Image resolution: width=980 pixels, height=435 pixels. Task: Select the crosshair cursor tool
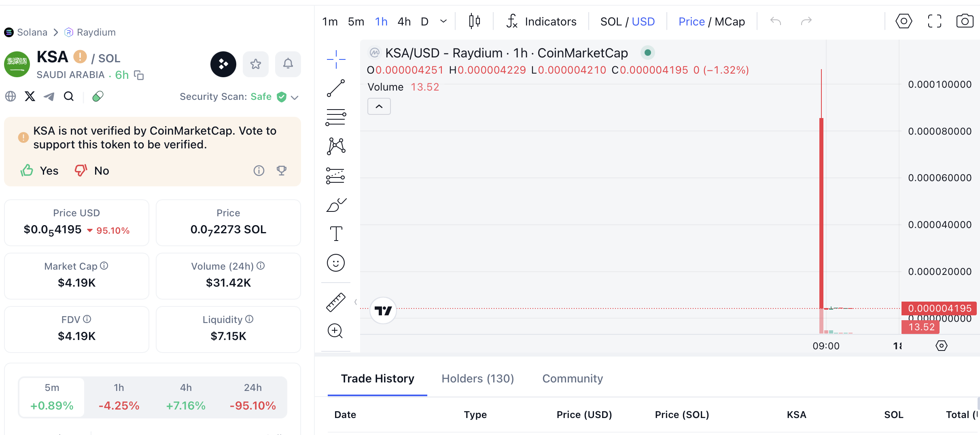click(336, 59)
